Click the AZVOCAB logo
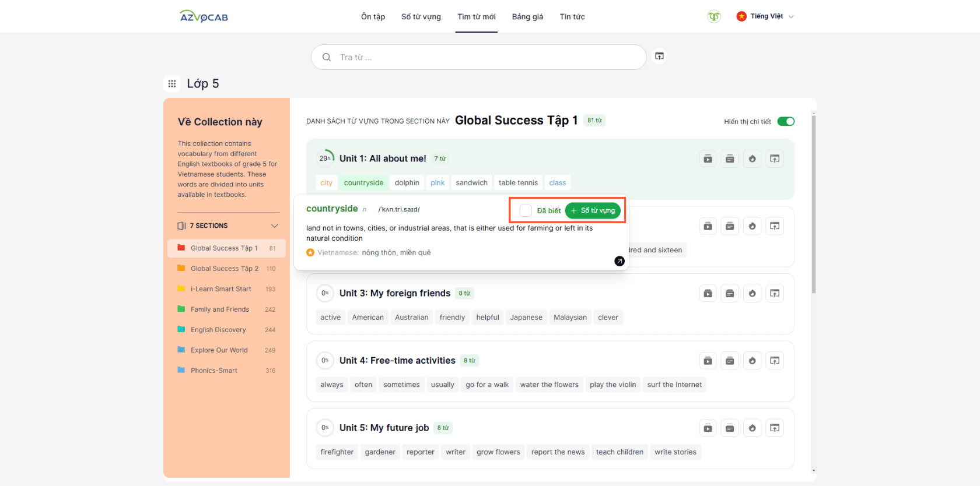This screenshot has height=486, width=980. click(204, 16)
